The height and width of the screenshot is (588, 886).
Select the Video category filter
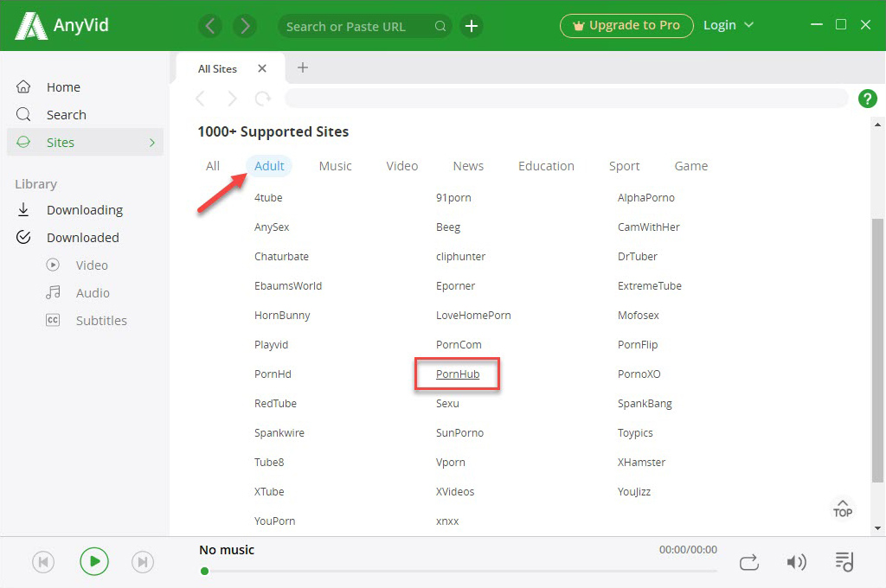[x=401, y=166]
